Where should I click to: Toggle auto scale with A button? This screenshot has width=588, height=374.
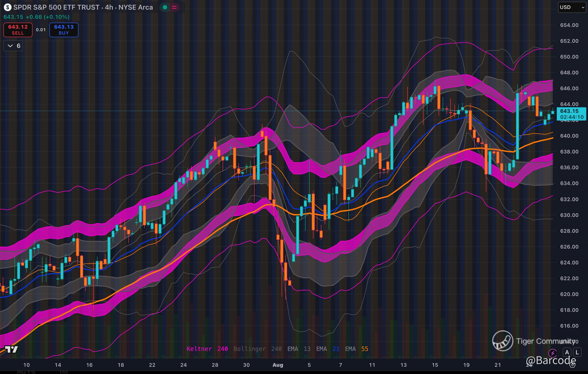[567, 352]
